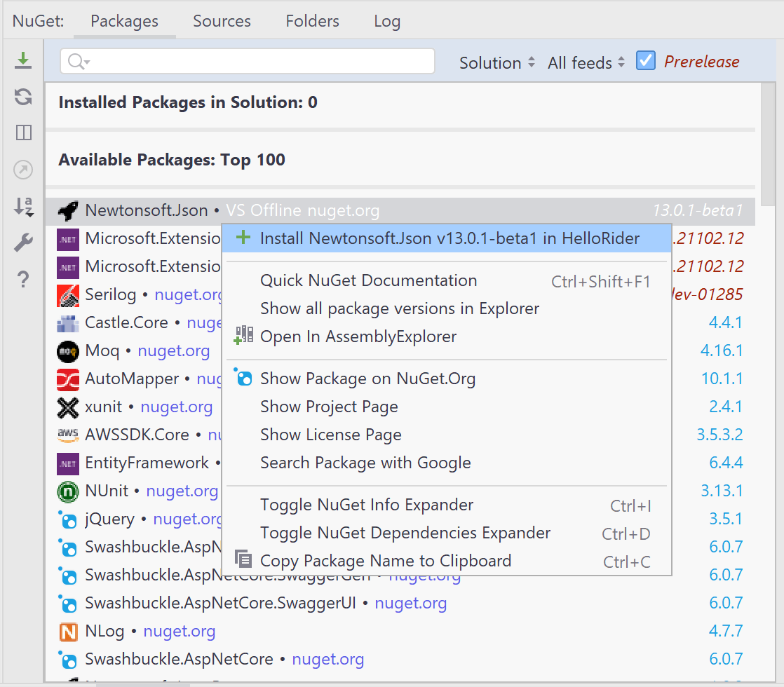The image size is (784, 687).
Task: Select Install Newtonsoft.Json v13.0.1-beta1 in HelloRider
Action: pos(449,238)
